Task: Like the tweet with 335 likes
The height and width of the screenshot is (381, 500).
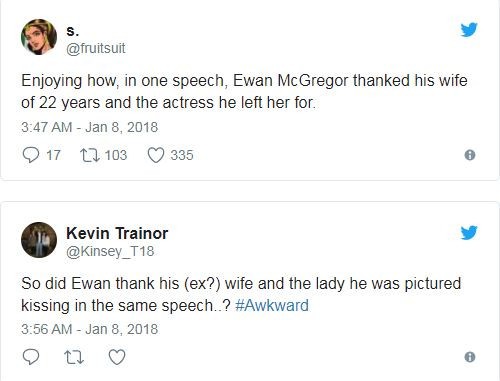Action: click(156, 155)
